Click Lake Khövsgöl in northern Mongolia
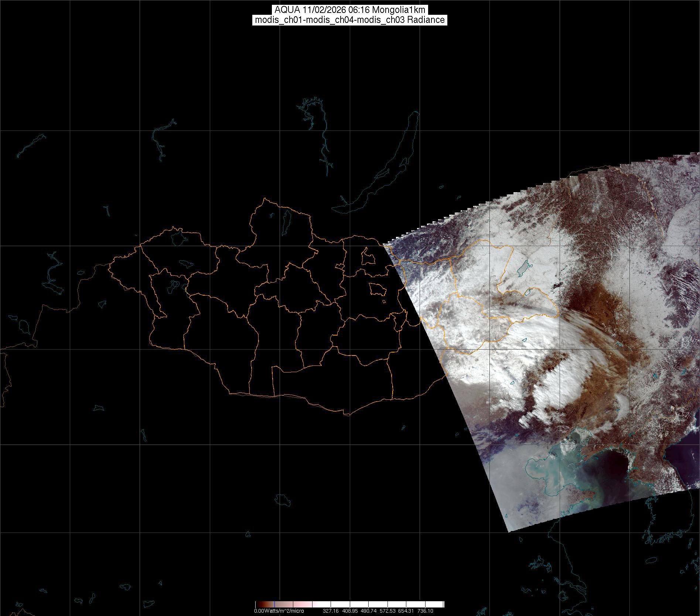700x616 pixels. [286, 220]
